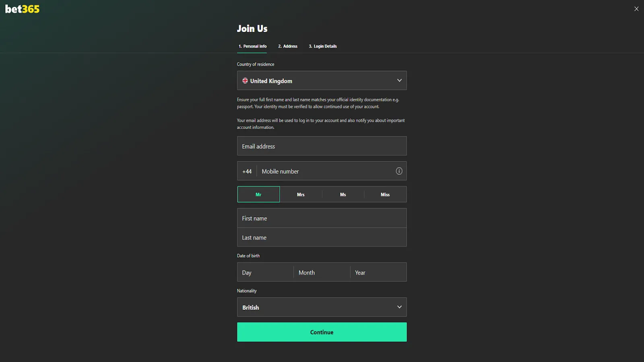Select the Ms title option
The image size is (644, 362).
pos(343,194)
